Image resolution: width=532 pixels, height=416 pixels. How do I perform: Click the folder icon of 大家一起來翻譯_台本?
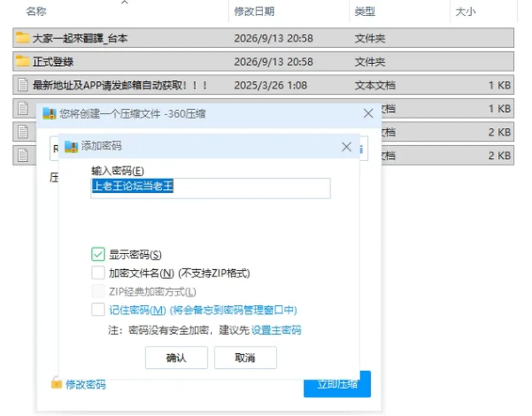[22, 38]
